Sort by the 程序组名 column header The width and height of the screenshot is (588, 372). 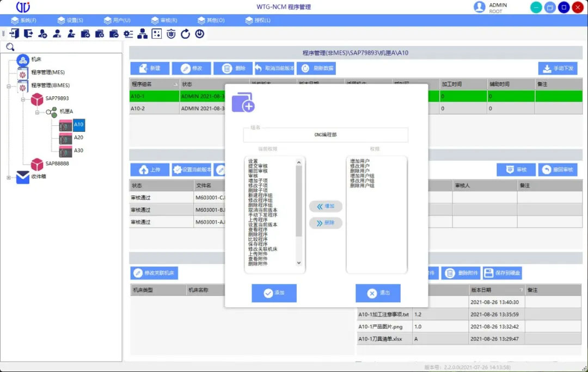pyautogui.click(x=154, y=84)
